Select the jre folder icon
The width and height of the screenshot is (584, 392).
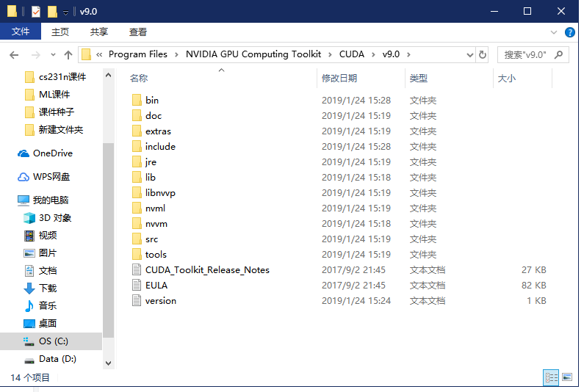pyautogui.click(x=137, y=162)
